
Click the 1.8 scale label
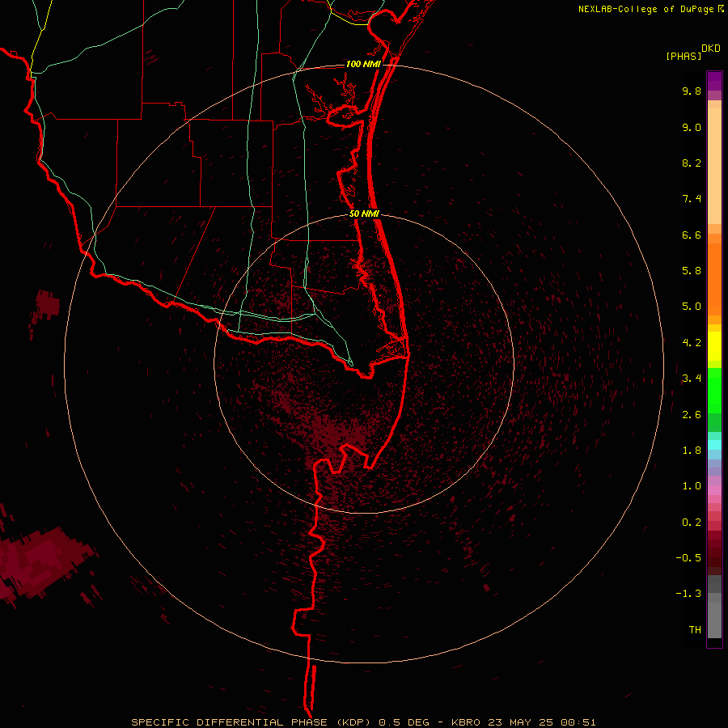692,451
